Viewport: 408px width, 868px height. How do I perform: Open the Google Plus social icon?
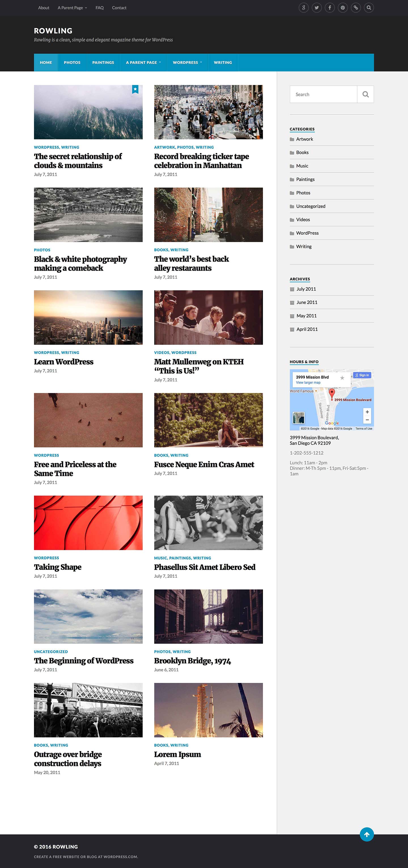[x=303, y=7]
